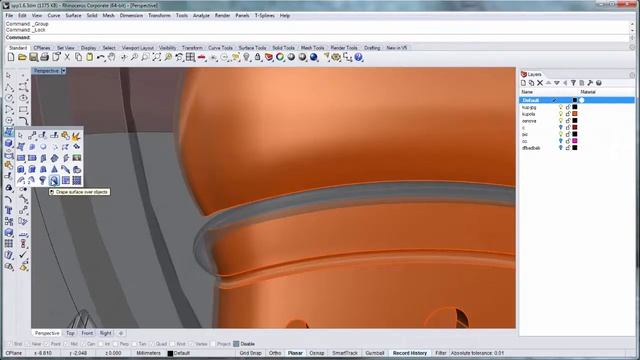Viewport: 640px width, 360px height.
Task: Switch to the Curve Tools toolbar tab
Action: pos(220,48)
